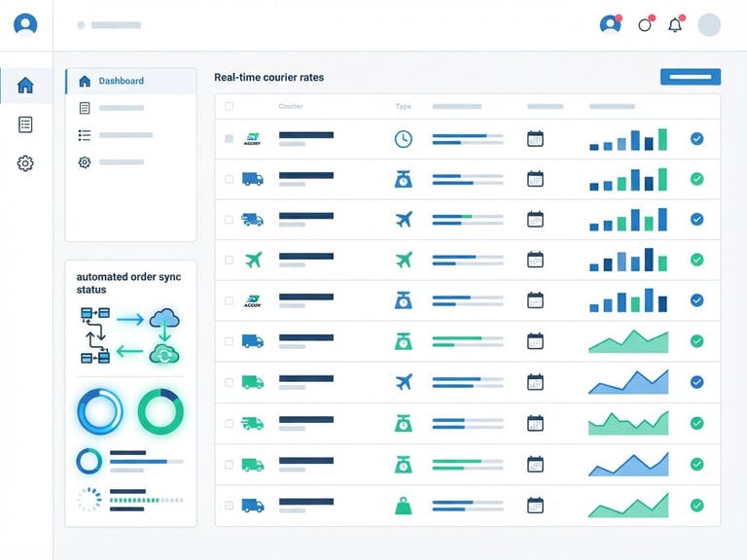Tick the checkbox in the third courier row
This screenshot has width=747, height=560.
230,220
